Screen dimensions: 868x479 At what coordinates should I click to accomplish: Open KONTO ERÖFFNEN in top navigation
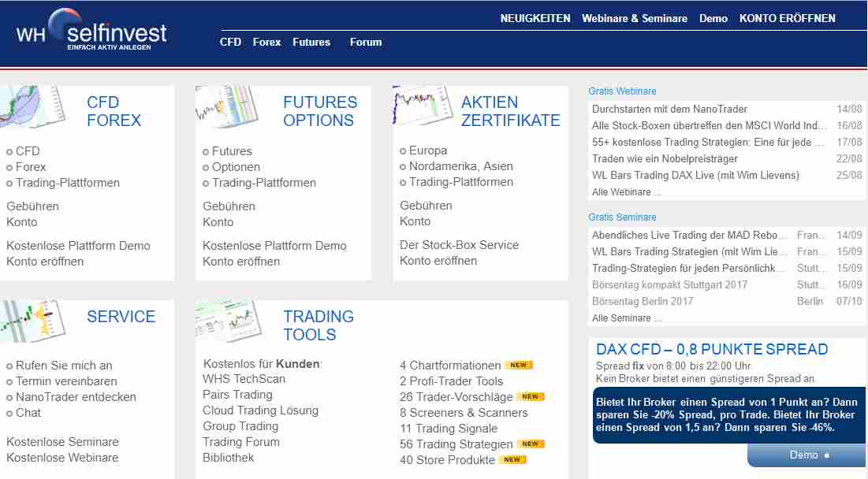coord(787,18)
